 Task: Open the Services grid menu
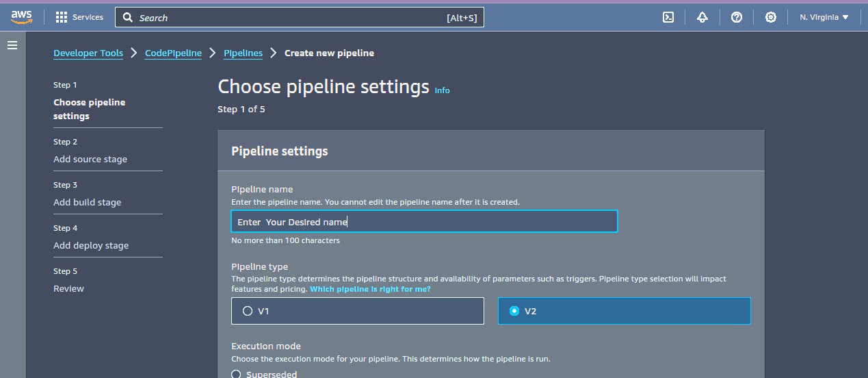click(x=62, y=17)
